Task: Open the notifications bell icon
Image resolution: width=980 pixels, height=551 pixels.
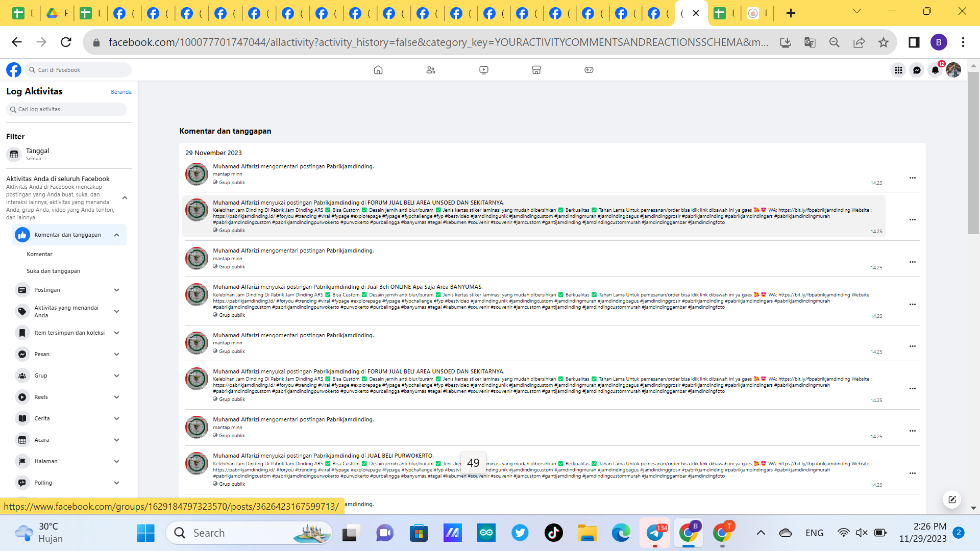Action: click(935, 70)
